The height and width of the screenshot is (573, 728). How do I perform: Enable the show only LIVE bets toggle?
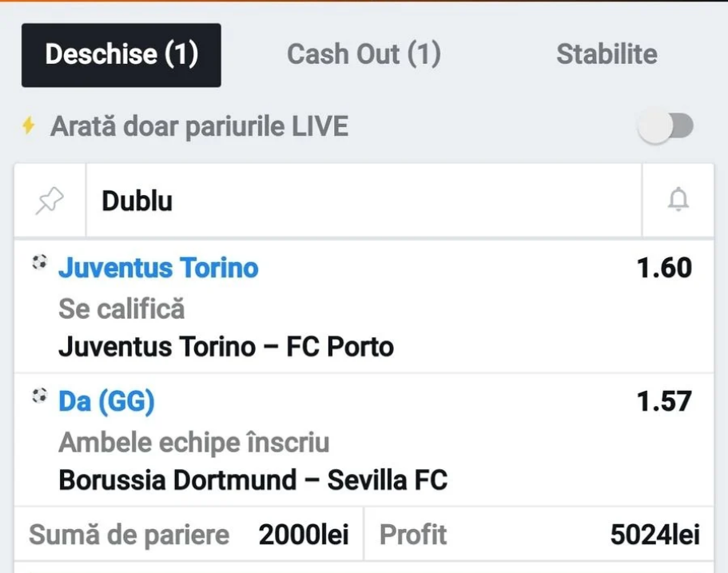pyautogui.click(x=666, y=127)
